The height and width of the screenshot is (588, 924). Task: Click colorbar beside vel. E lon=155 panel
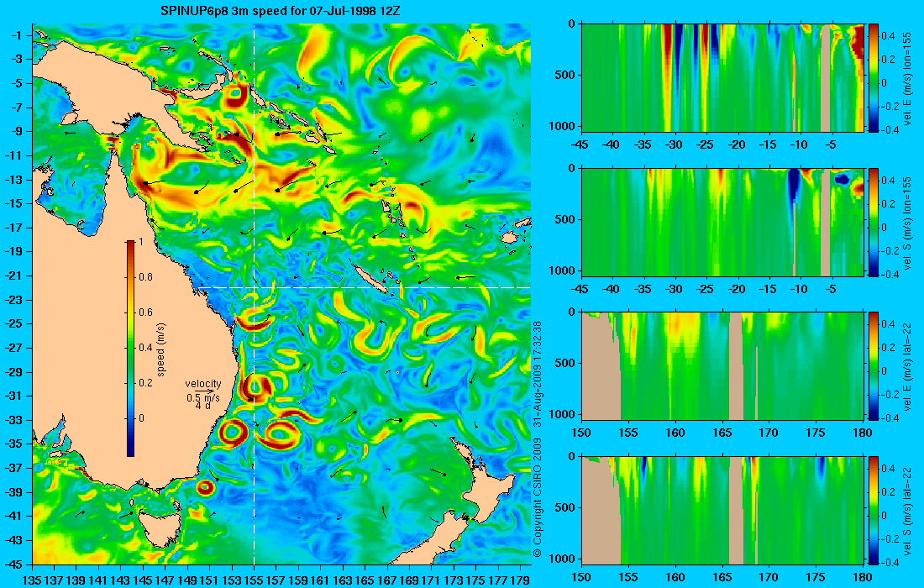(x=874, y=78)
